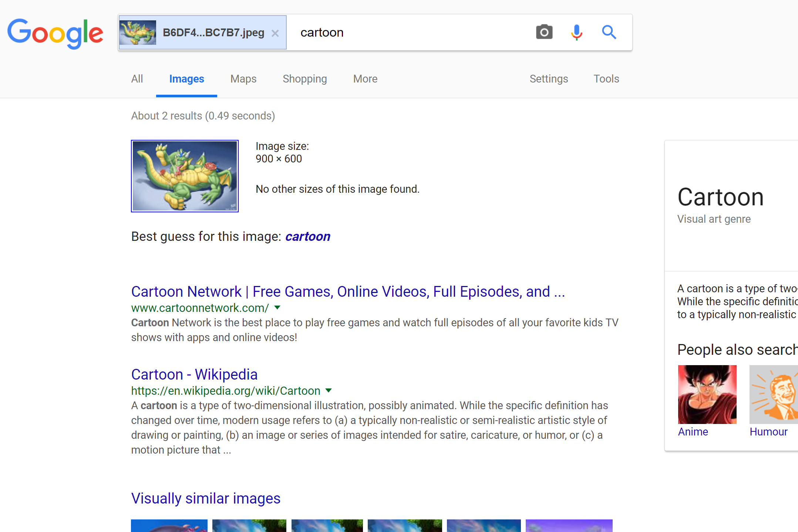The width and height of the screenshot is (798, 532).
Task: Select the Images tab
Action: point(186,79)
